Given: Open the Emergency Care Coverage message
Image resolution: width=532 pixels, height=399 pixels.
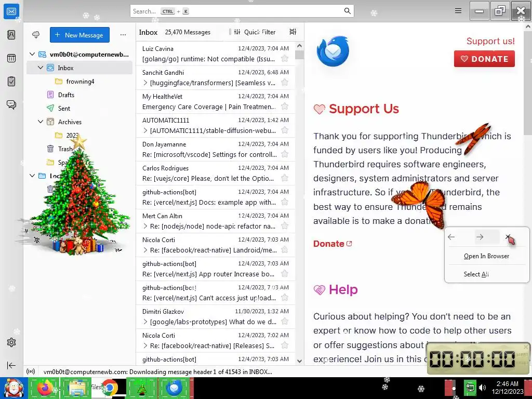Looking at the screenshot, I should (x=216, y=101).
